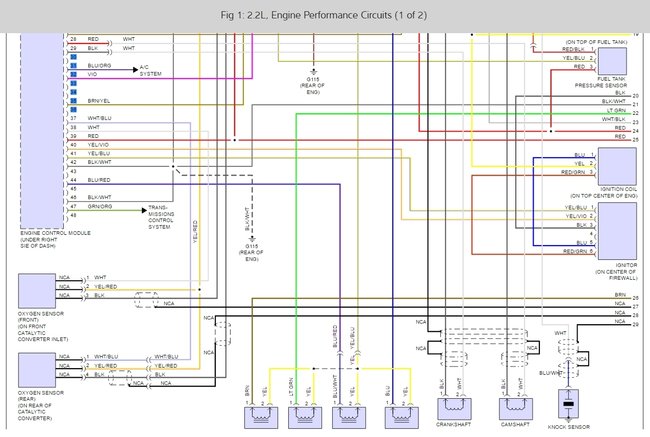This screenshot has width=650, height=437.
Task: Click the fuel tank pressure sensor box
Action: click(x=612, y=61)
